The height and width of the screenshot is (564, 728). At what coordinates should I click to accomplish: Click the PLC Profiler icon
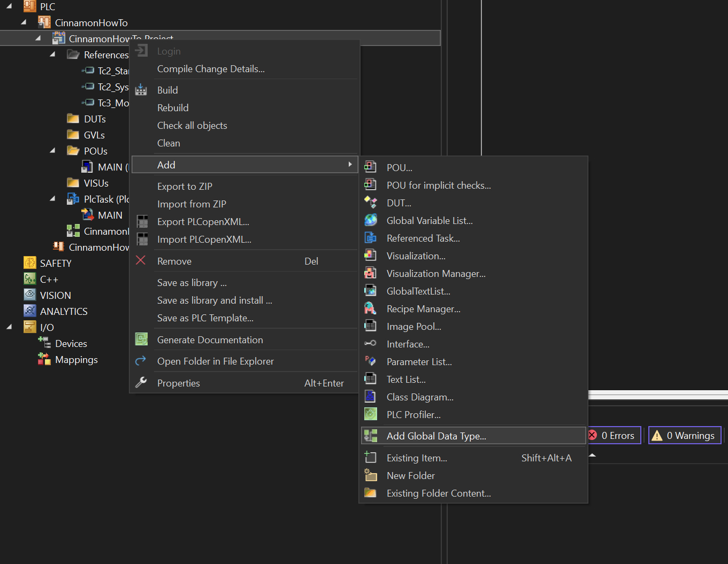371,414
